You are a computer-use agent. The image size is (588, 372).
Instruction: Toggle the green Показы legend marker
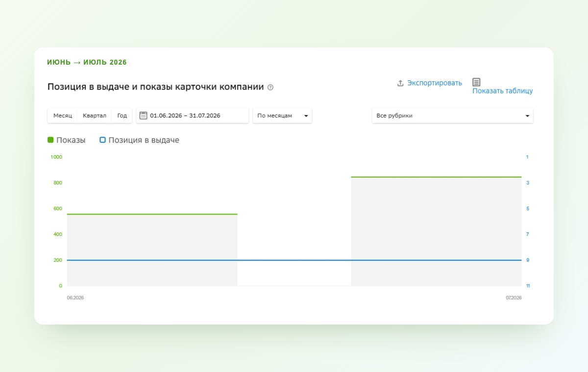tap(50, 140)
